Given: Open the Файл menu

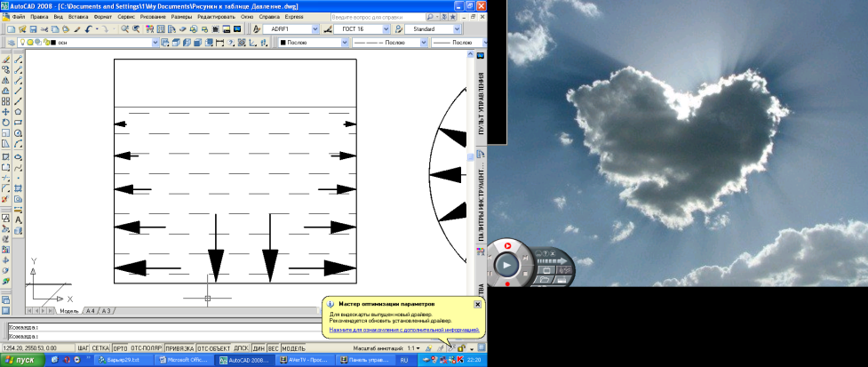Looking at the screenshot, I should (19, 17).
